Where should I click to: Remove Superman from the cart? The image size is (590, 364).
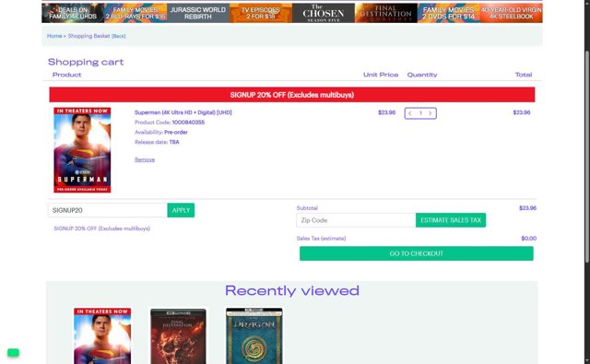click(x=145, y=159)
